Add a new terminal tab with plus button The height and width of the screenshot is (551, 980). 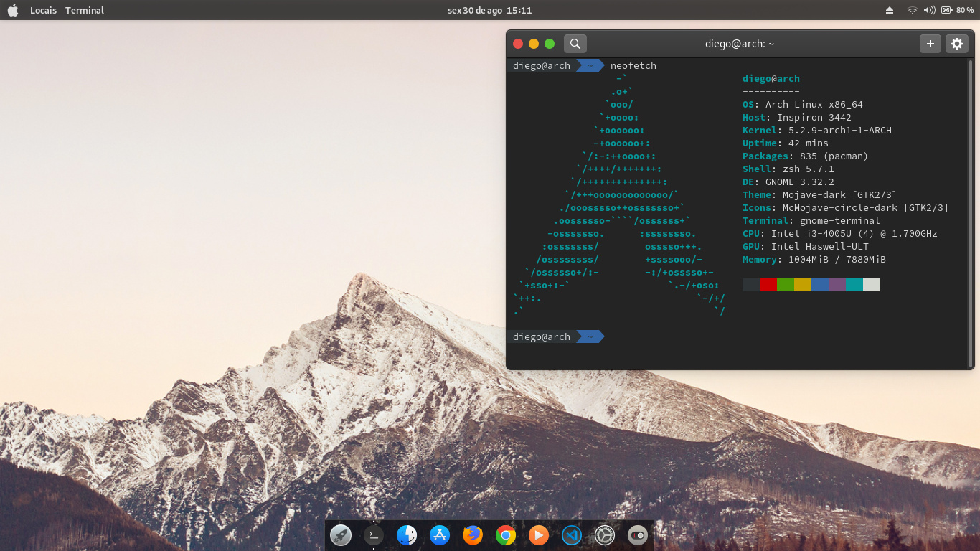(930, 44)
